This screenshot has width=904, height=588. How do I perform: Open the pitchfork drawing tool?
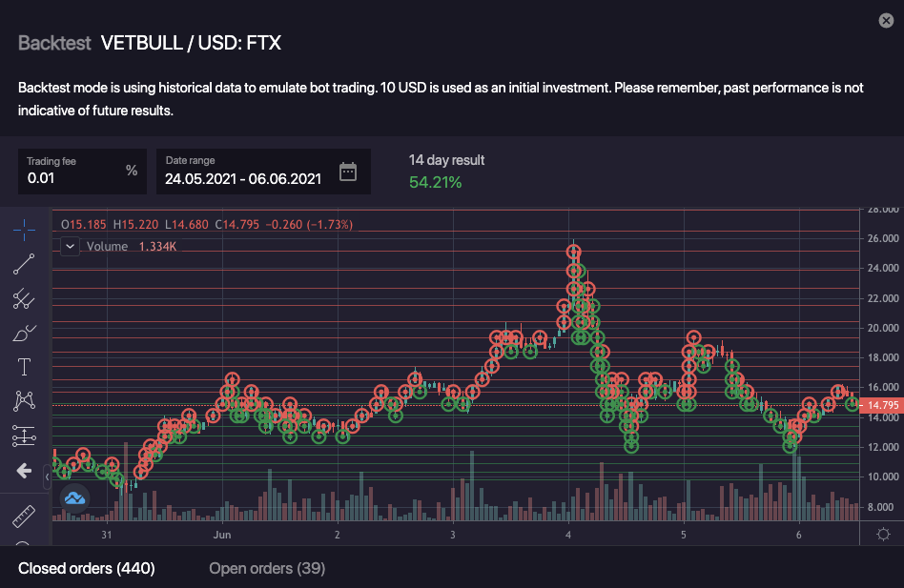coord(25,298)
